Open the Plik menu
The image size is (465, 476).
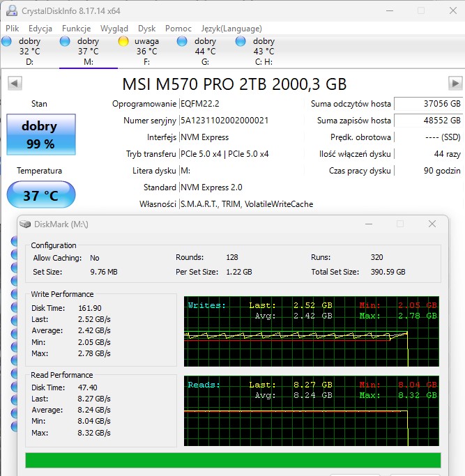pos(13,29)
